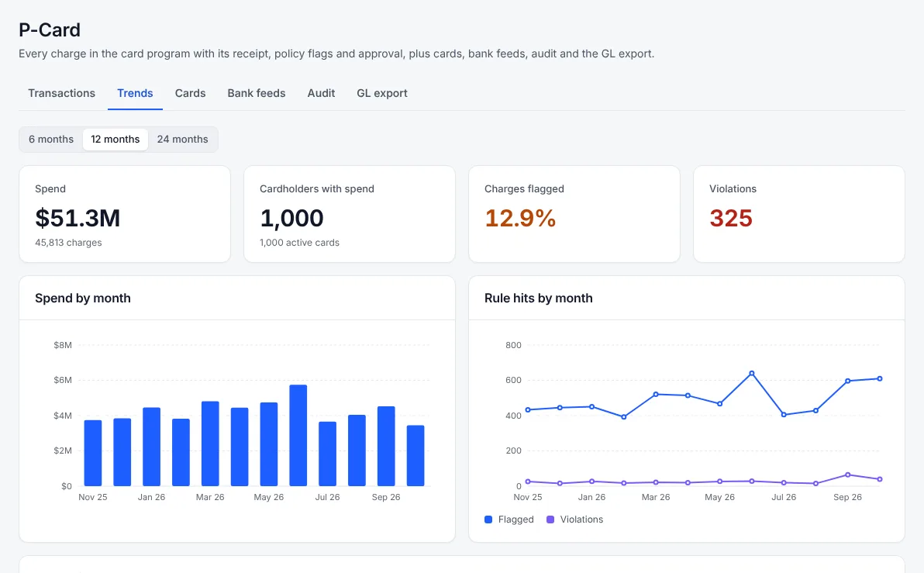924x573 pixels.
Task: Select the 12 months range
Action: pyautogui.click(x=115, y=139)
